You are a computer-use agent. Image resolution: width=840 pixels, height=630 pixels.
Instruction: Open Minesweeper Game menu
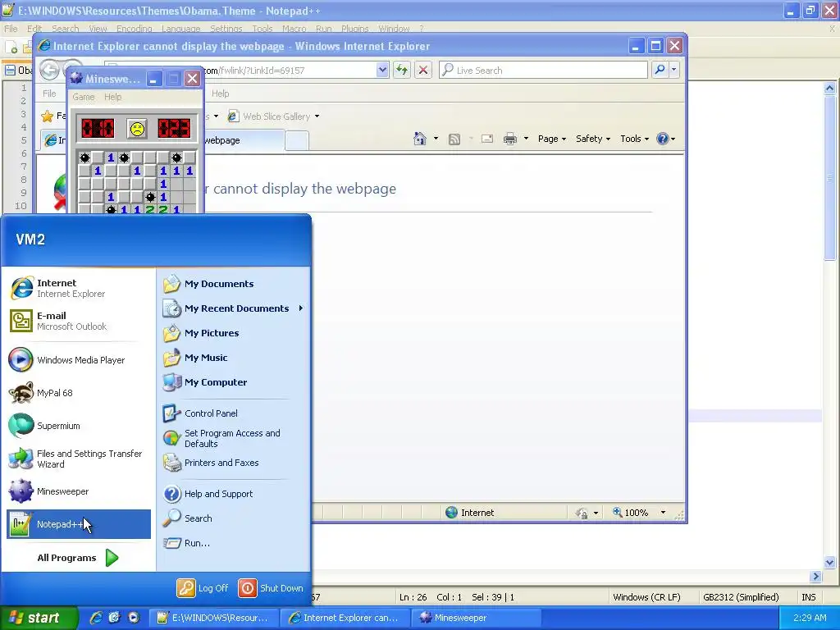(x=84, y=97)
